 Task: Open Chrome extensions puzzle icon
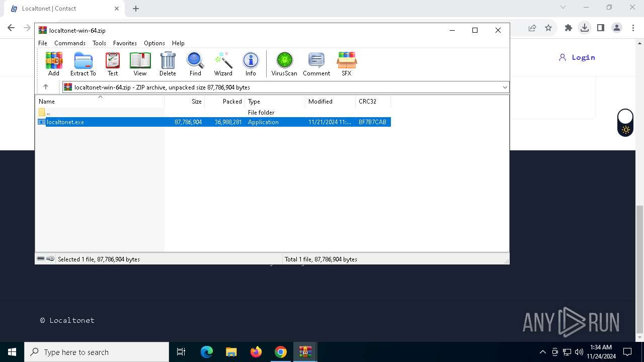[569, 28]
